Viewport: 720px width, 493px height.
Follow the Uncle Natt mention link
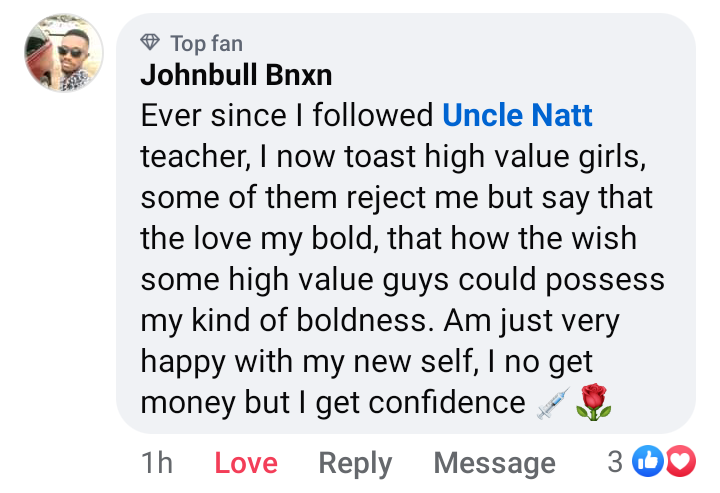[517, 116]
